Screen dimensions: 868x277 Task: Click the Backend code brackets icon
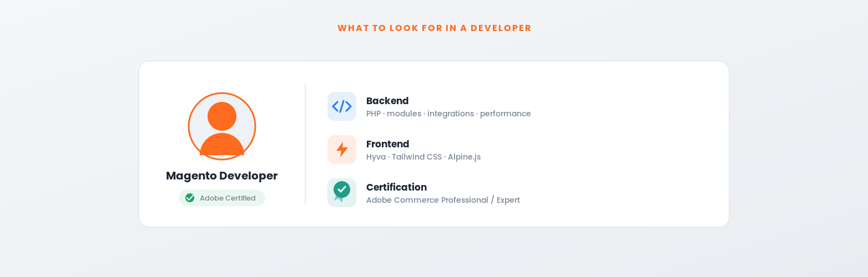[342, 106]
